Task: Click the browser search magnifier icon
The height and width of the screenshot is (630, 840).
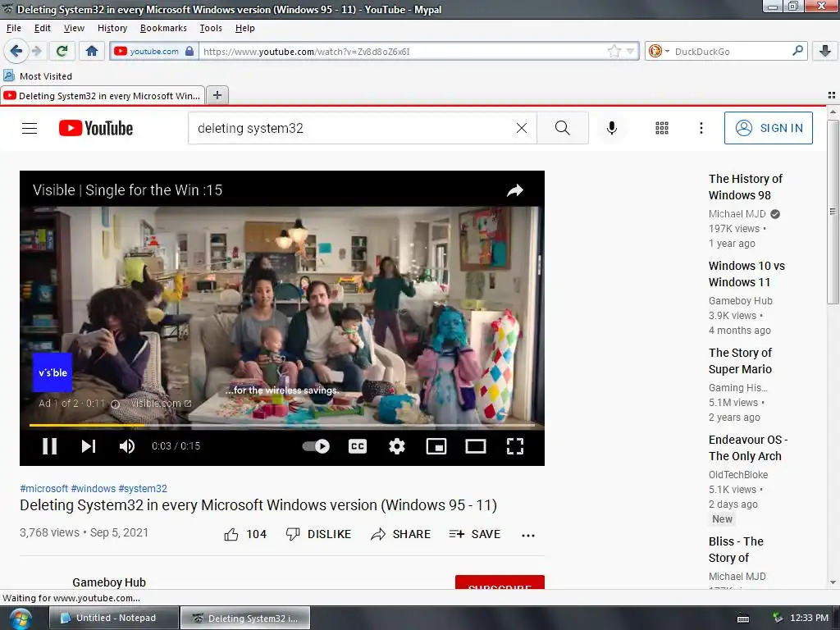Action: click(797, 51)
